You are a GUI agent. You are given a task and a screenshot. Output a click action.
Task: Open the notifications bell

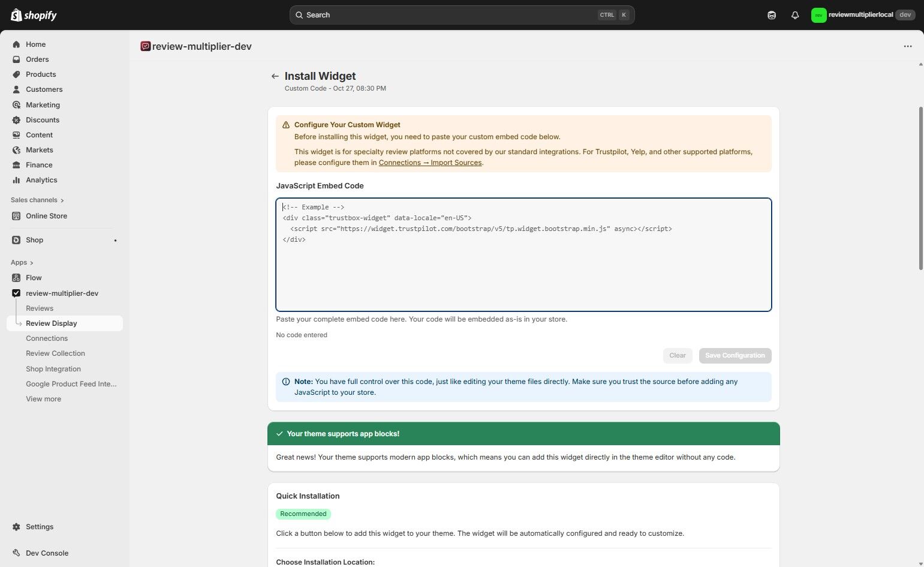795,15
